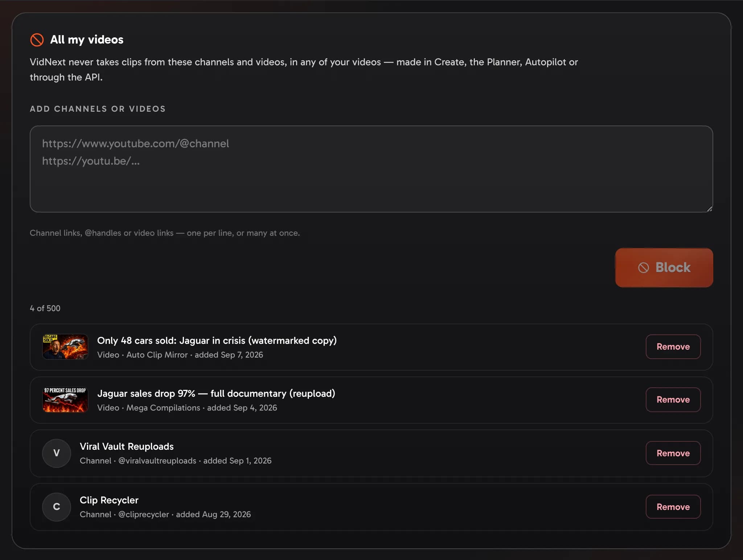Remove the Jaguar sales drop 97% video

673,400
